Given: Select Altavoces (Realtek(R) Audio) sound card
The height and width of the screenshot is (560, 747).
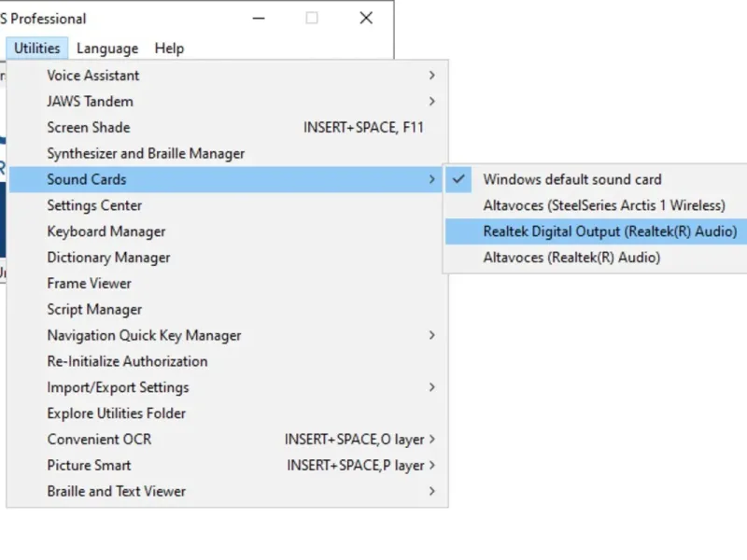Looking at the screenshot, I should (x=571, y=258).
